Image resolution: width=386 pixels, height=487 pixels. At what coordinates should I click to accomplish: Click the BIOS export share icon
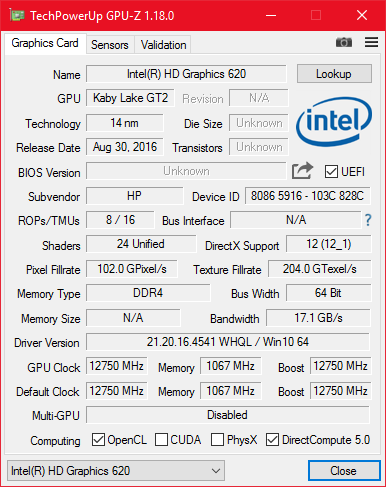(x=302, y=171)
